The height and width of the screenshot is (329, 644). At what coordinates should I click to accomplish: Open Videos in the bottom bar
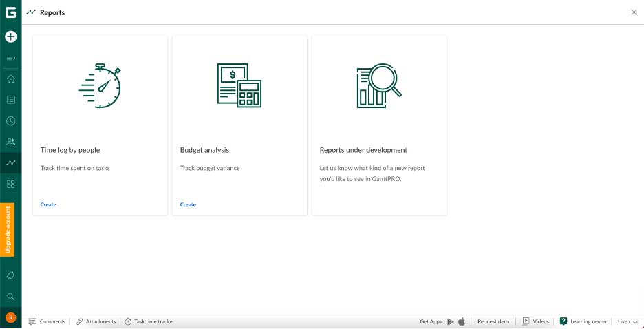point(535,321)
